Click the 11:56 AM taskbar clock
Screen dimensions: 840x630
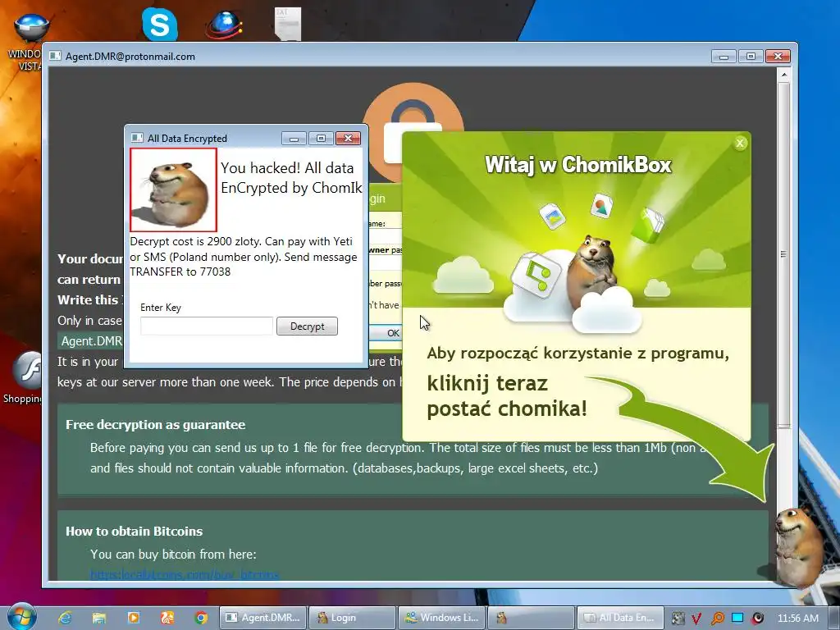click(797, 619)
